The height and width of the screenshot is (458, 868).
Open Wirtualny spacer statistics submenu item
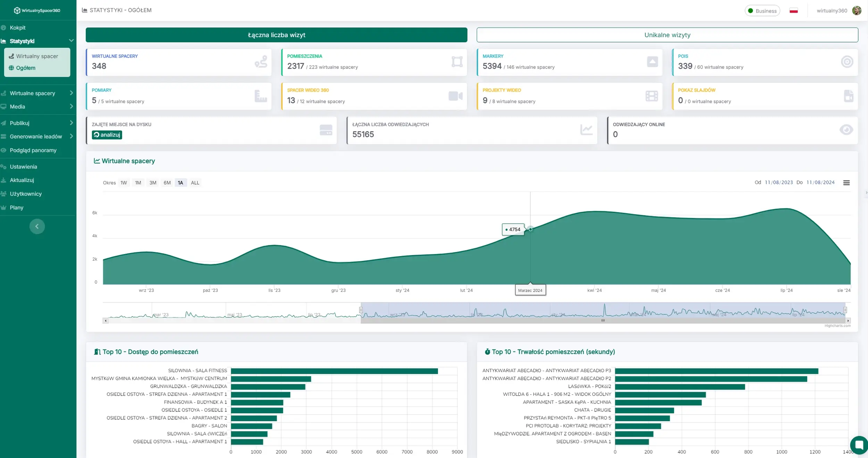(x=37, y=56)
